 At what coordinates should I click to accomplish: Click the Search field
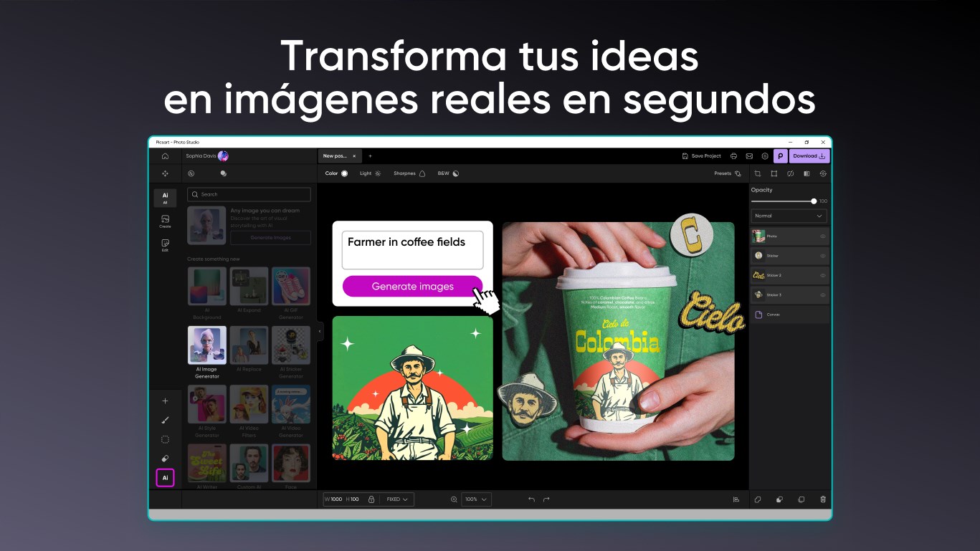pyautogui.click(x=249, y=194)
